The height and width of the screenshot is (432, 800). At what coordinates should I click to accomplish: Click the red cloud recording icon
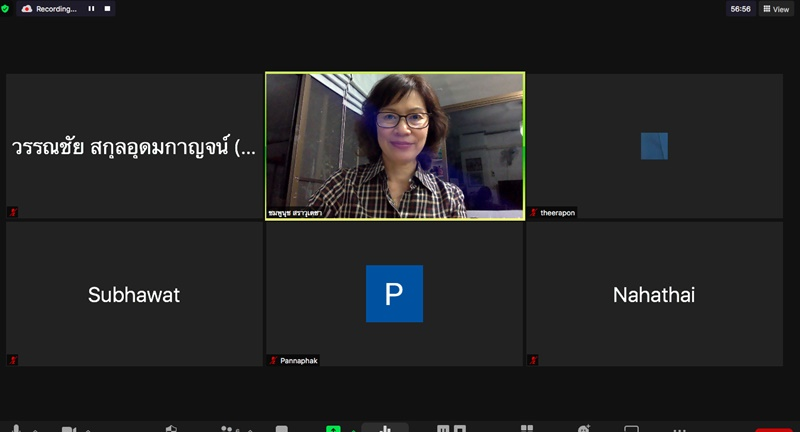coord(27,8)
